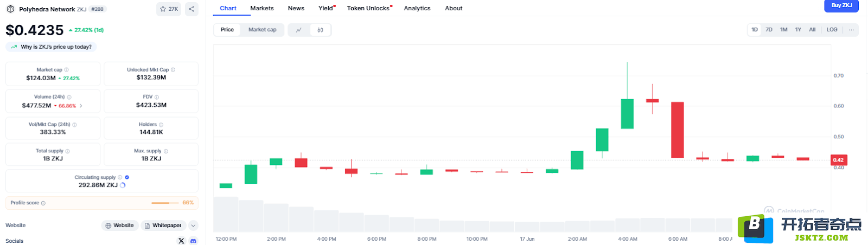Click the $477.52M volume value
868x245 pixels.
click(x=36, y=106)
